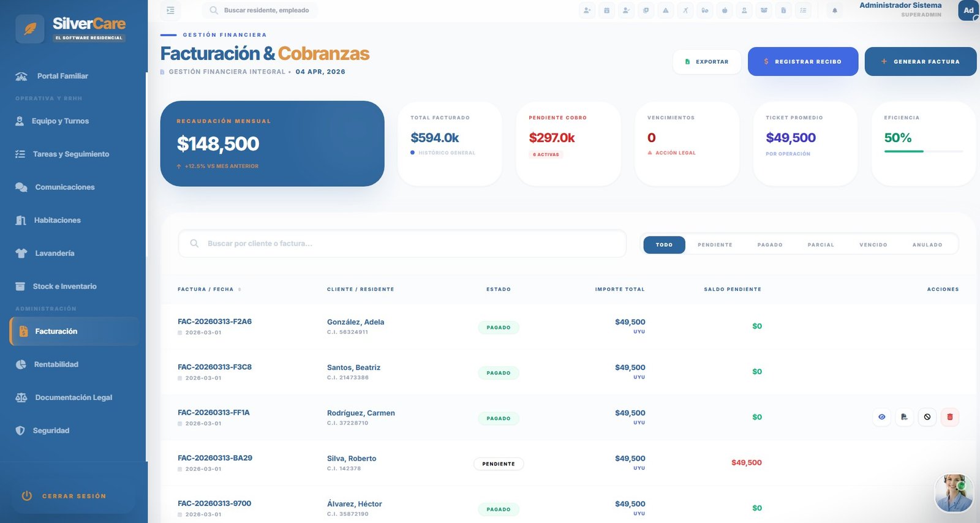Viewport: 980px width, 523px height.
Task: Click the Generar Factura button
Action: click(x=920, y=62)
